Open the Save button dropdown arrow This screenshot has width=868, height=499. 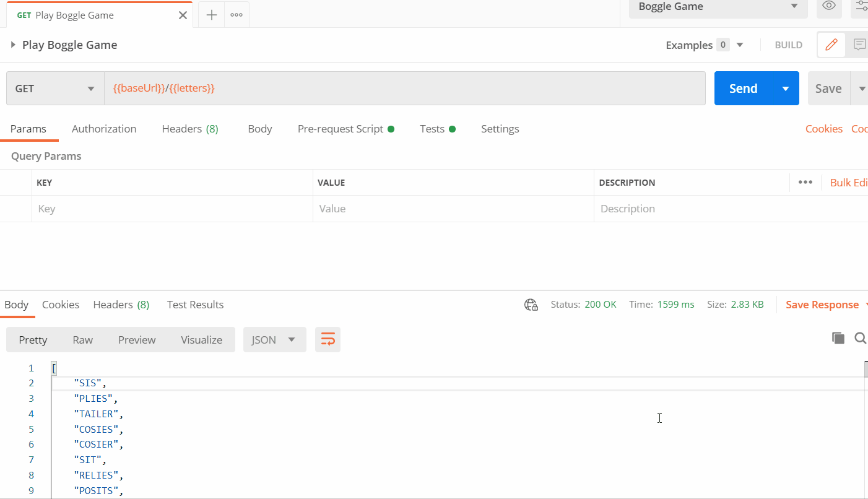861,89
